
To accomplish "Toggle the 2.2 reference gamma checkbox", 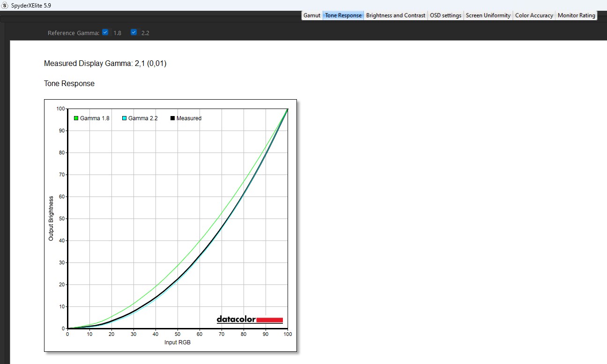I will pyautogui.click(x=134, y=32).
